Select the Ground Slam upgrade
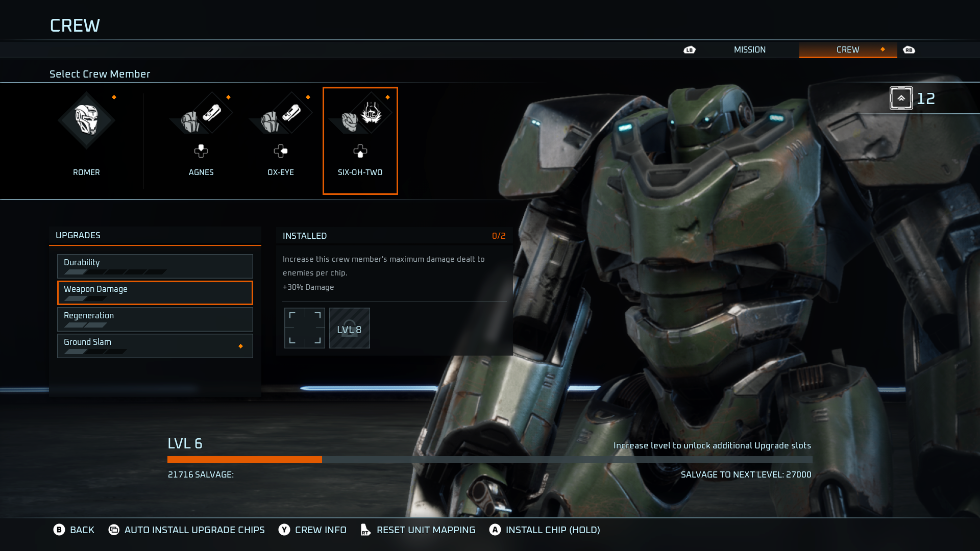 click(155, 345)
